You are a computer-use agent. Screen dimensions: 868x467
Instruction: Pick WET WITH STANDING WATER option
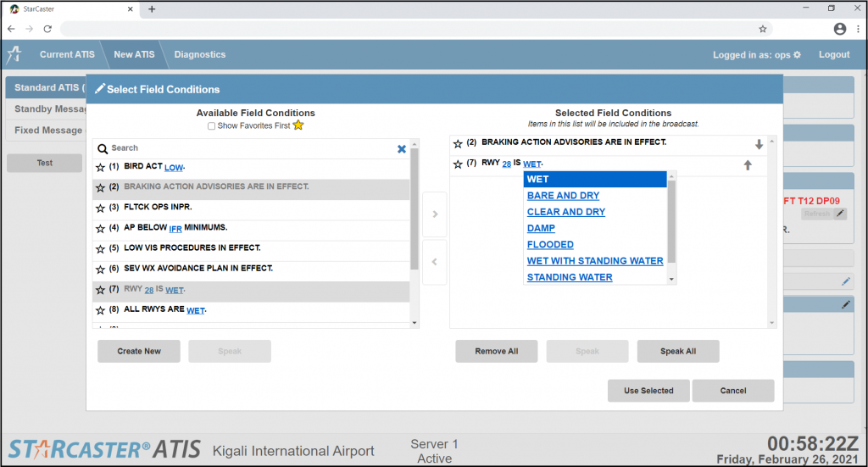[x=594, y=261]
